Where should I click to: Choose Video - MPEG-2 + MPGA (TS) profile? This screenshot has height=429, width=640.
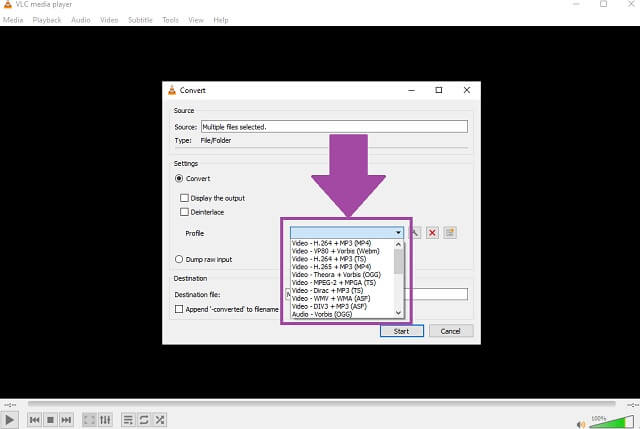tap(333, 282)
